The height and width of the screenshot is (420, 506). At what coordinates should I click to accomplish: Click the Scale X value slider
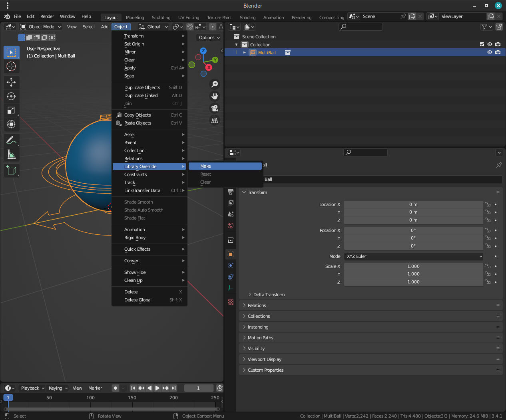tap(413, 266)
